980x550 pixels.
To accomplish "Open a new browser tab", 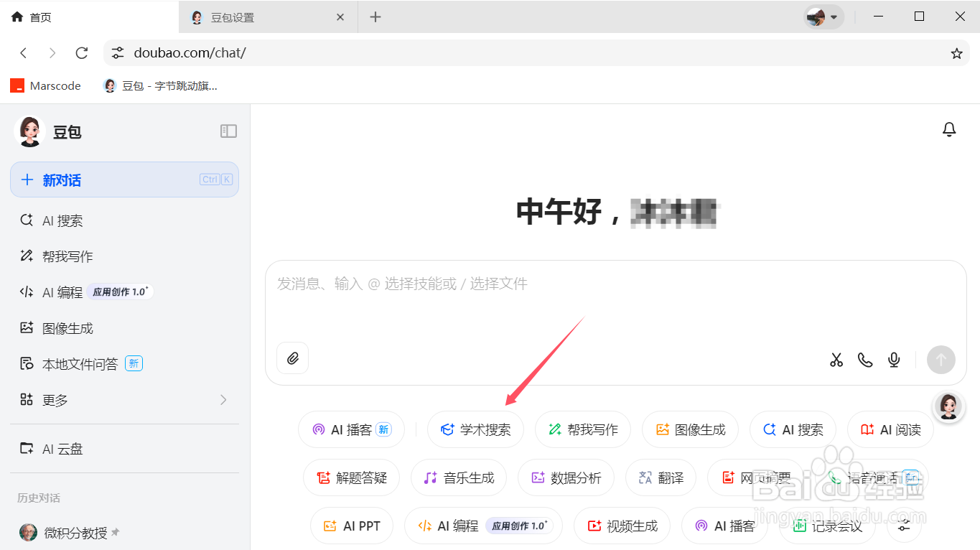I will tap(375, 17).
